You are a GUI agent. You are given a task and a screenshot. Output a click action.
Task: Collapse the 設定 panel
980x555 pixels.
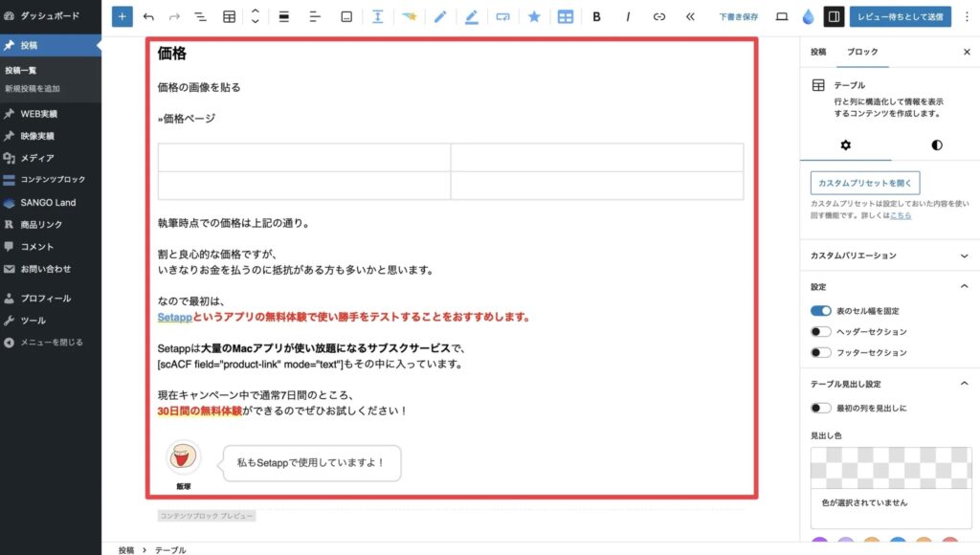tap(963, 286)
